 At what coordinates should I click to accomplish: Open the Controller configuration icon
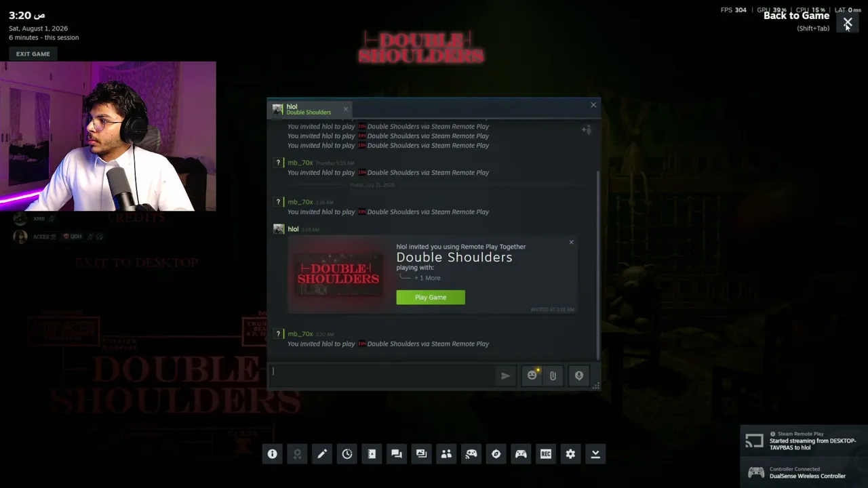[x=521, y=454]
